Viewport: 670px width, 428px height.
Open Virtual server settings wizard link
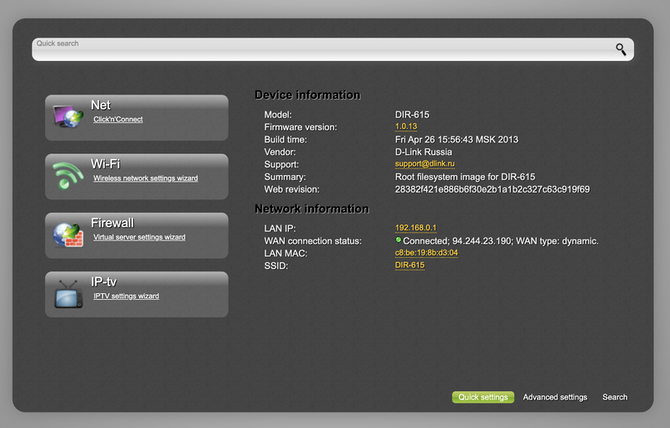coord(139,237)
